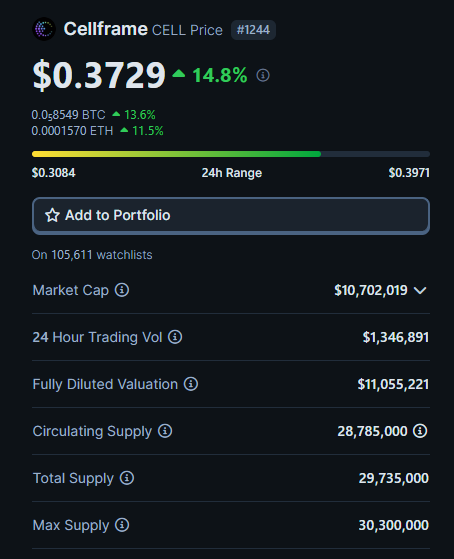The image size is (454, 559).
Task: Select the $0.3729 price text
Action: pyautogui.click(x=99, y=75)
